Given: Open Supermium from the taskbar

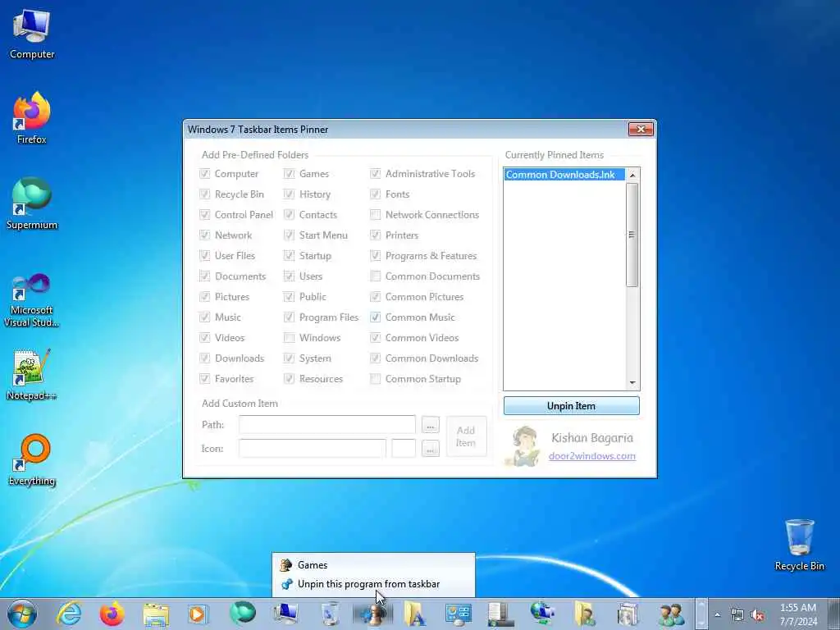Looking at the screenshot, I should (242, 614).
